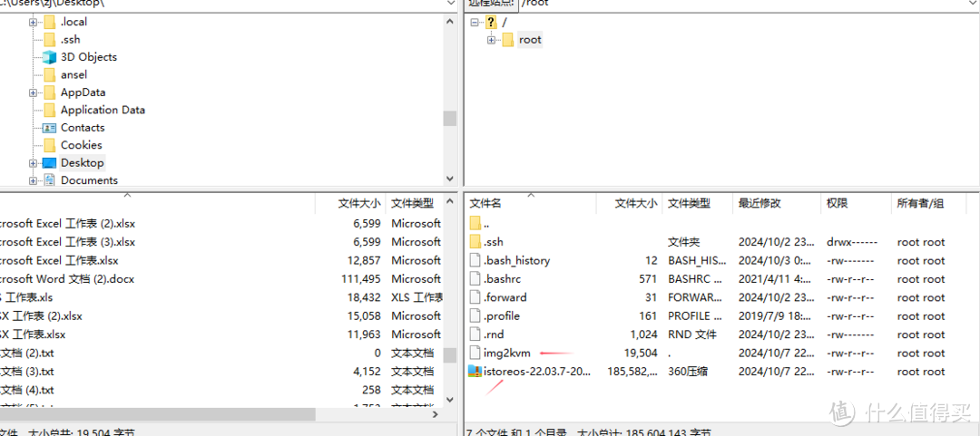Click the ansel folder icon
Image resolution: width=980 pixels, height=436 pixels.
50,74
